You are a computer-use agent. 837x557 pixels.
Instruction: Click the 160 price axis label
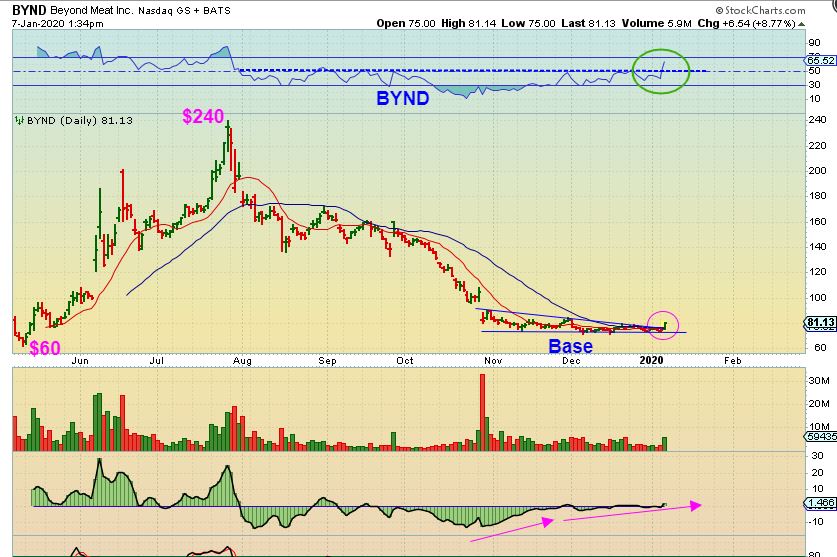(817, 221)
